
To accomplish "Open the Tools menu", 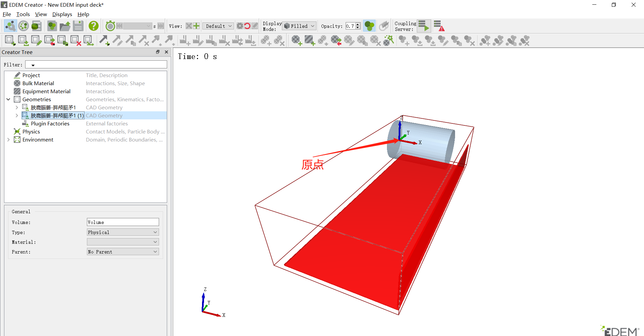I will click(x=23, y=14).
